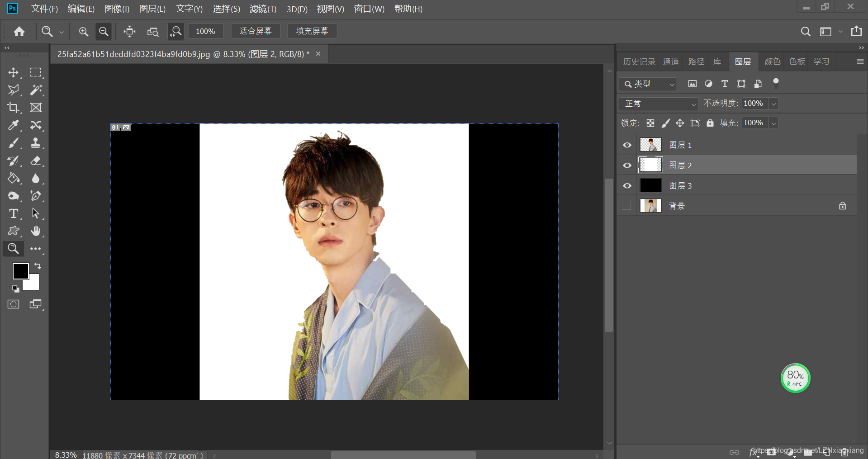Click the 填充屏幕 button
This screenshot has height=459, width=868.
point(312,31)
